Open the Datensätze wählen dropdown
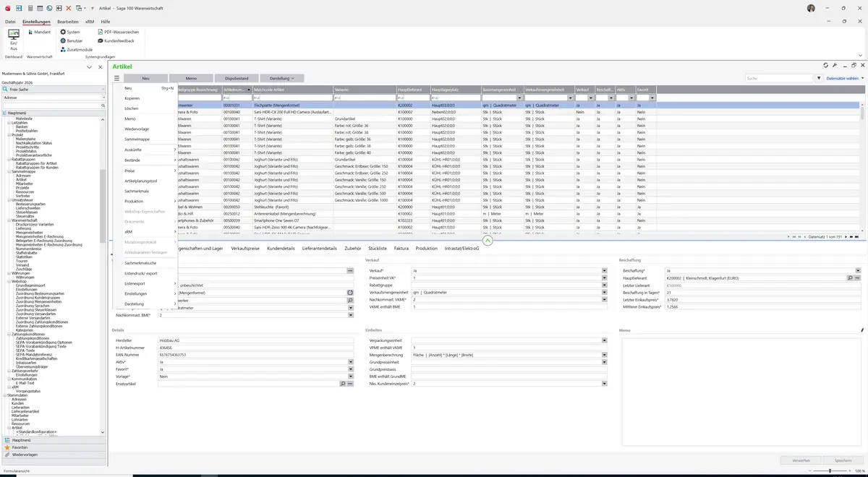 (844, 78)
